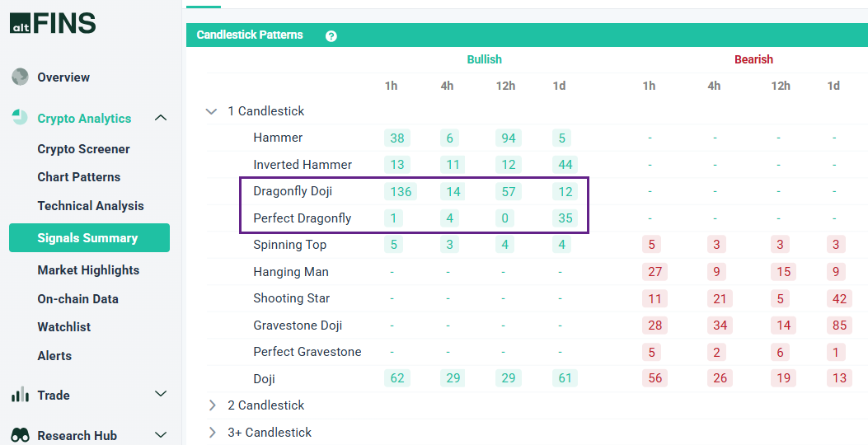Click the Candlestick Patterns help question icon
The image size is (868, 445).
(x=331, y=36)
